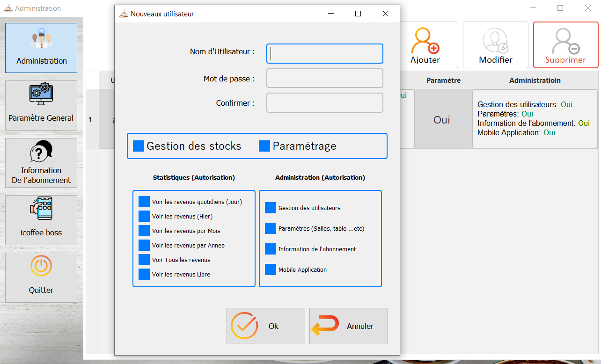This screenshot has height=364, width=601.
Task: Click the Quitter power icon
Action: click(41, 267)
